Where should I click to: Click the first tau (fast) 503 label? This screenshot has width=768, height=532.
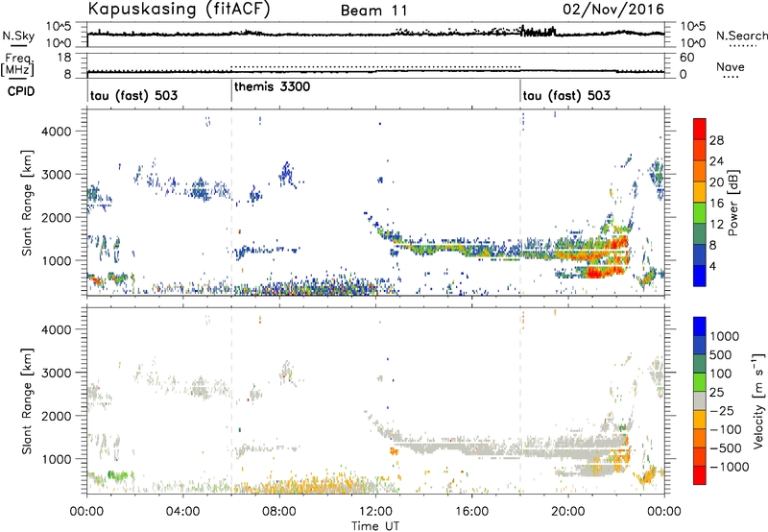(133, 95)
